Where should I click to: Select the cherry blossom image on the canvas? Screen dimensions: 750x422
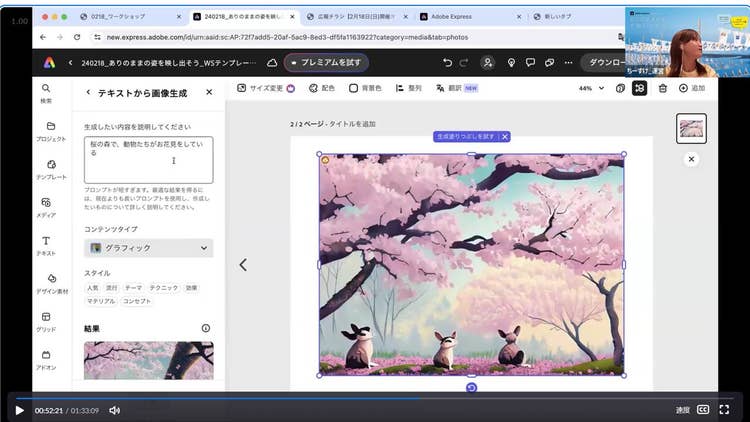(x=471, y=264)
